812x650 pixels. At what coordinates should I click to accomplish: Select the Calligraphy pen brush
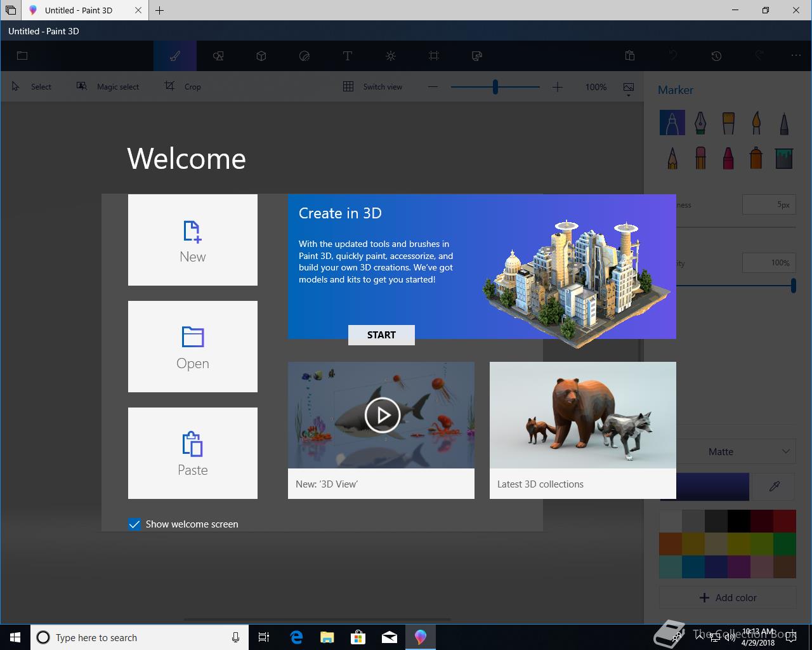[700, 123]
